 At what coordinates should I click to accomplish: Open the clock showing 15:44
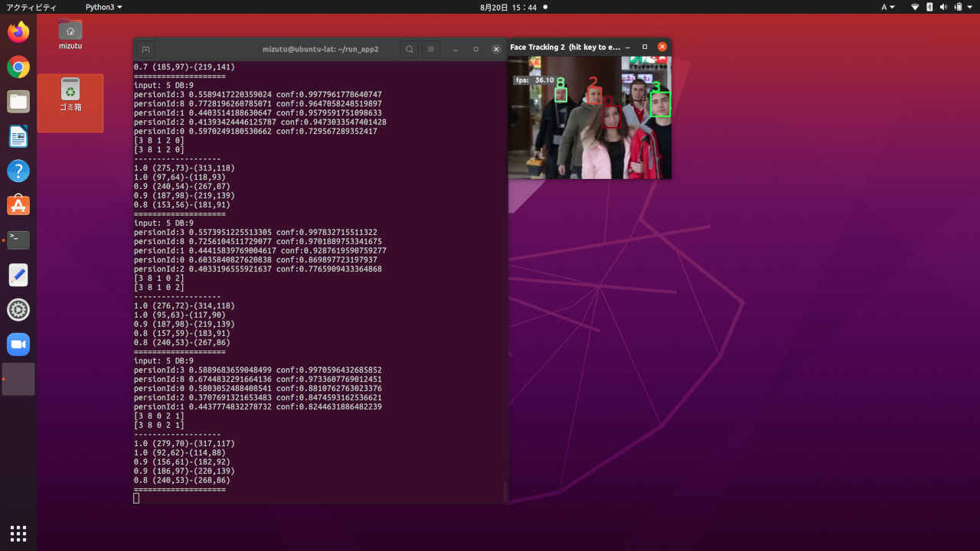(x=508, y=7)
